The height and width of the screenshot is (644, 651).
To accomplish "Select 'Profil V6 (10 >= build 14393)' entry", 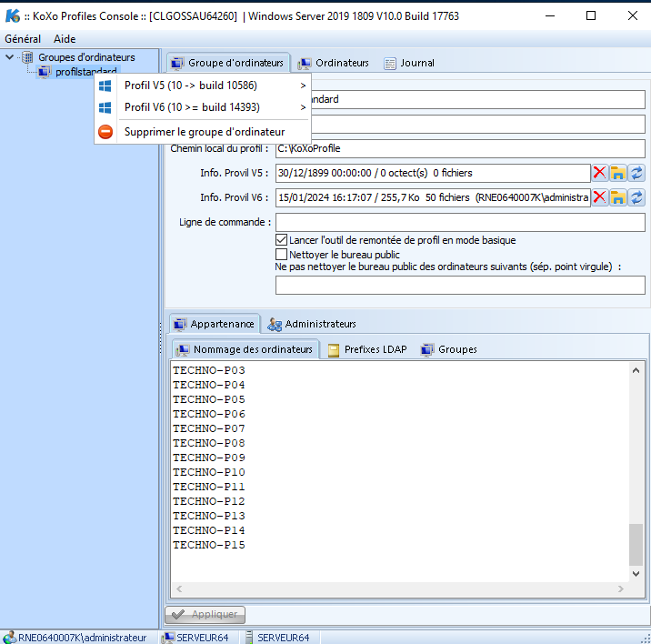I will click(x=203, y=107).
